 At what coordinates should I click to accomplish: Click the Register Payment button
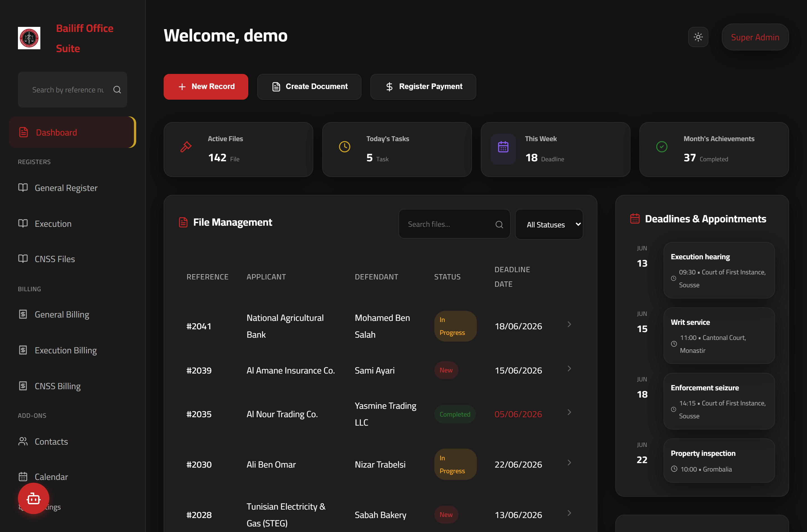click(x=423, y=87)
